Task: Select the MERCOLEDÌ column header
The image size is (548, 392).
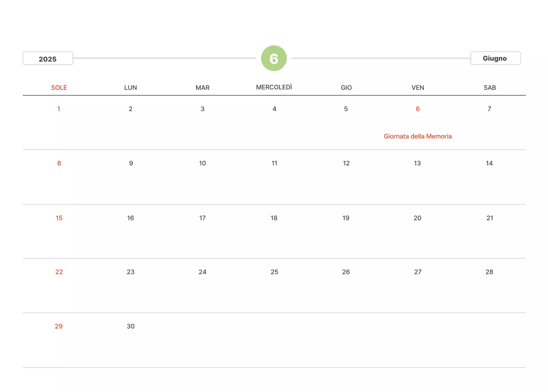Action: tap(274, 87)
